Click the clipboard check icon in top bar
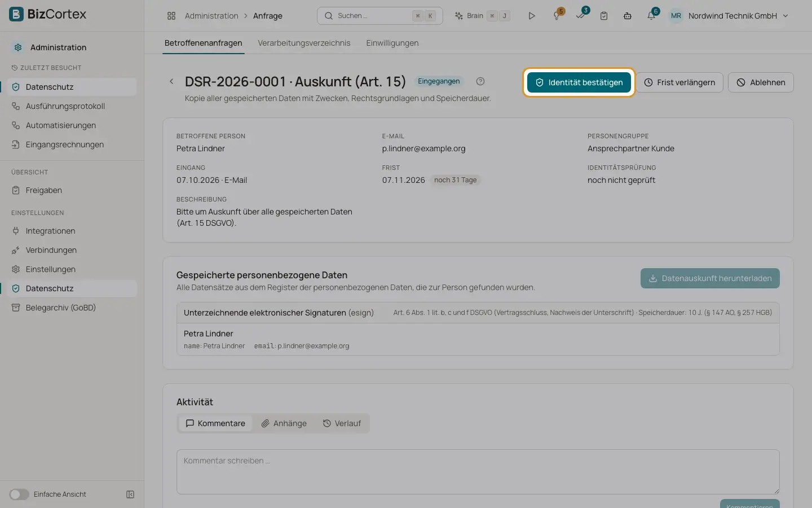The image size is (812, 508). pos(604,16)
